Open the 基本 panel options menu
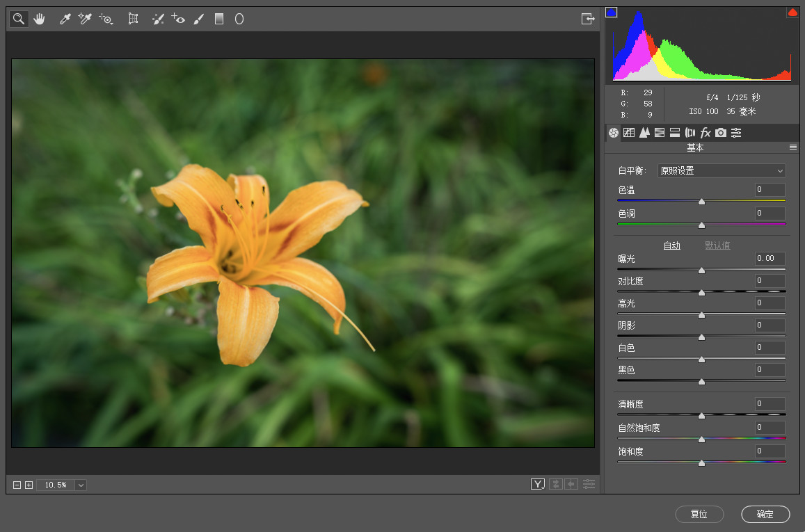 pyautogui.click(x=792, y=147)
